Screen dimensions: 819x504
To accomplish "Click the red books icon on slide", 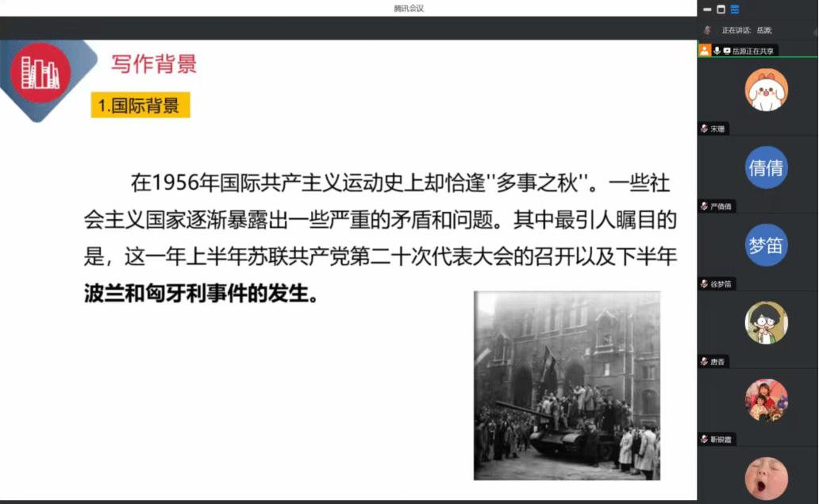I will (40, 73).
